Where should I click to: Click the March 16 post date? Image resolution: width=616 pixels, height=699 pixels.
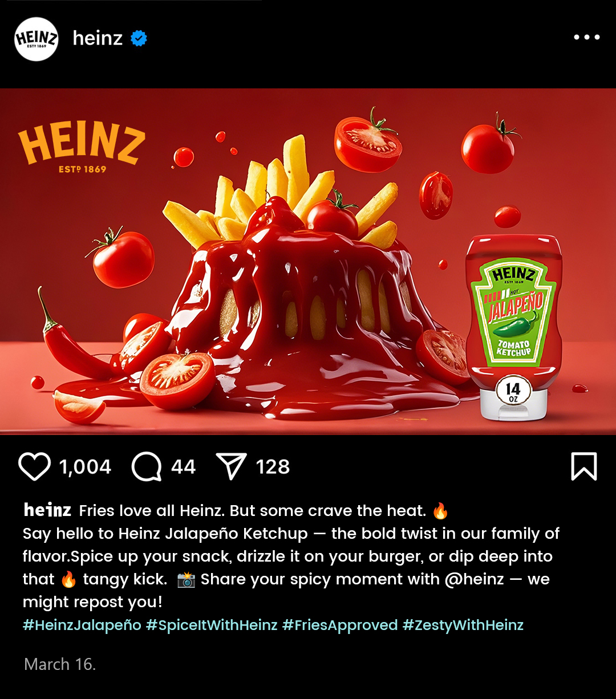tap(60, 664)
